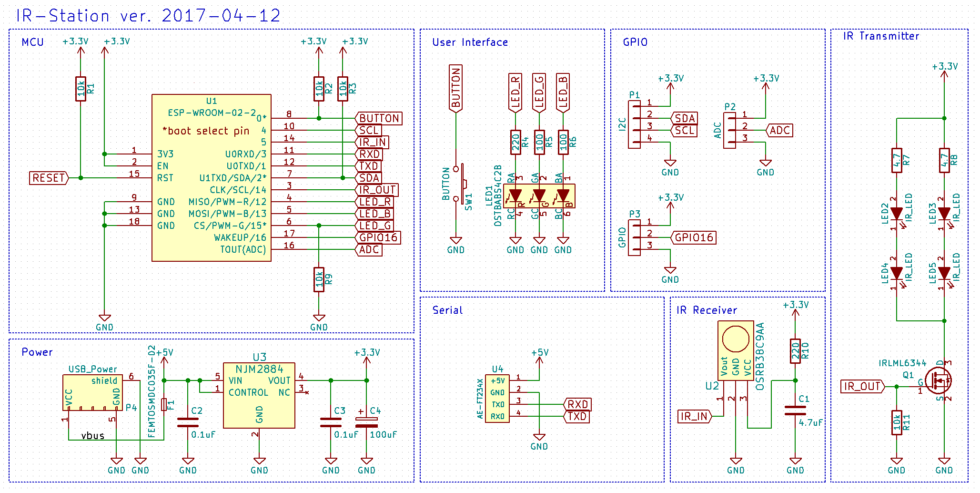Click resistor R8 4.7
Viewport: 980px width, 493px height.
944,160
